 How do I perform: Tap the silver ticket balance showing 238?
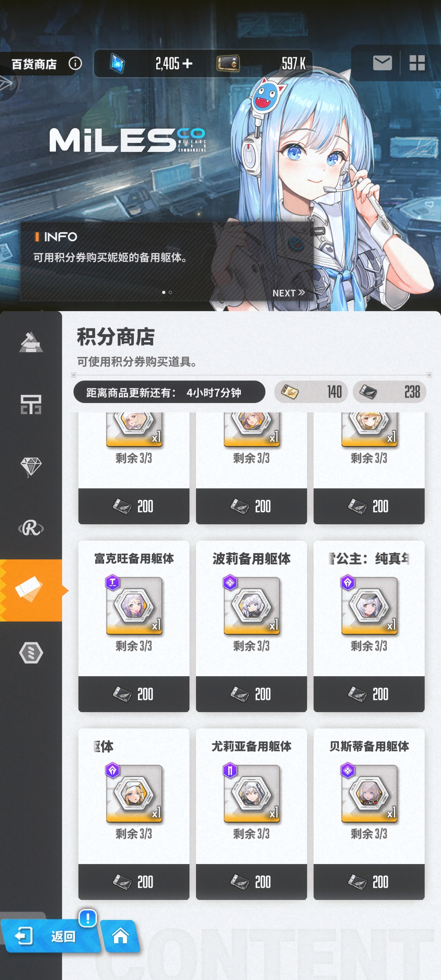tap(390, 392)
